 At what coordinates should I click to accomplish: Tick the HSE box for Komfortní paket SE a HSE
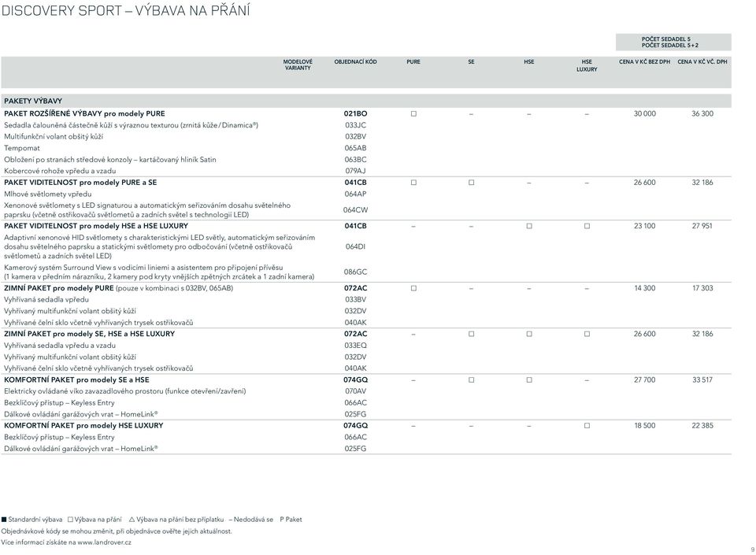[529, 379]
